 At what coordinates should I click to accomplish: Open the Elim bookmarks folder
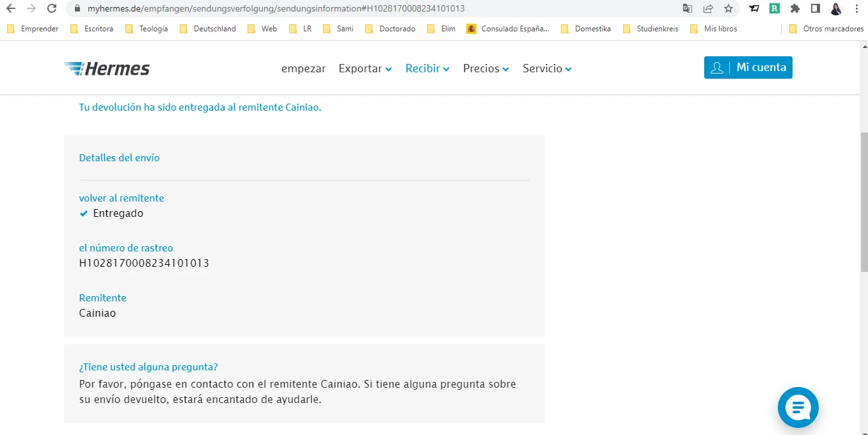441,29
